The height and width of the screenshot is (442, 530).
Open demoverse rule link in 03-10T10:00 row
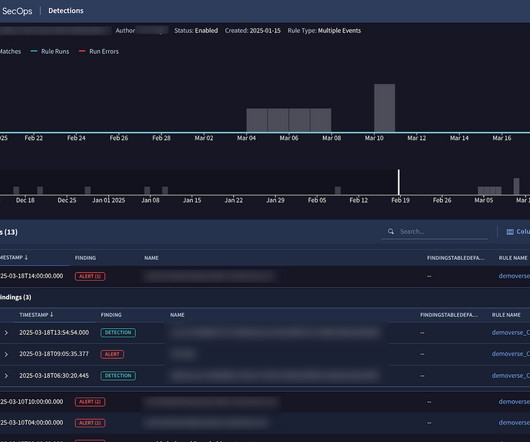[x=514, y=401]
